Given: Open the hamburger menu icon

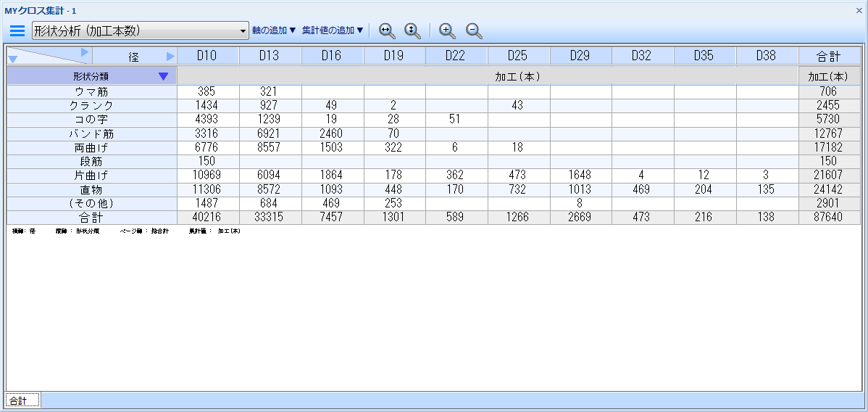Looking at the screenshot, I should [17, 30].
